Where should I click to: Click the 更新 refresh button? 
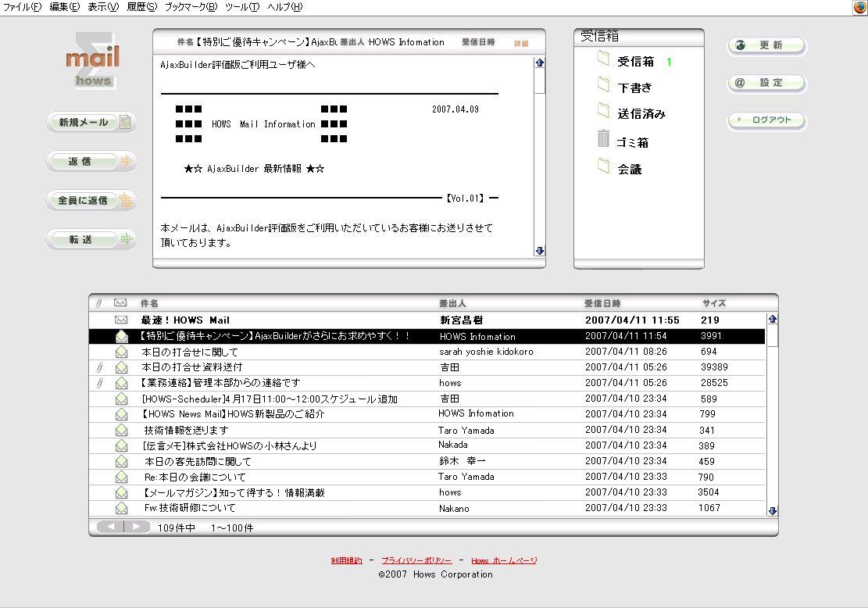pos(766,45)
